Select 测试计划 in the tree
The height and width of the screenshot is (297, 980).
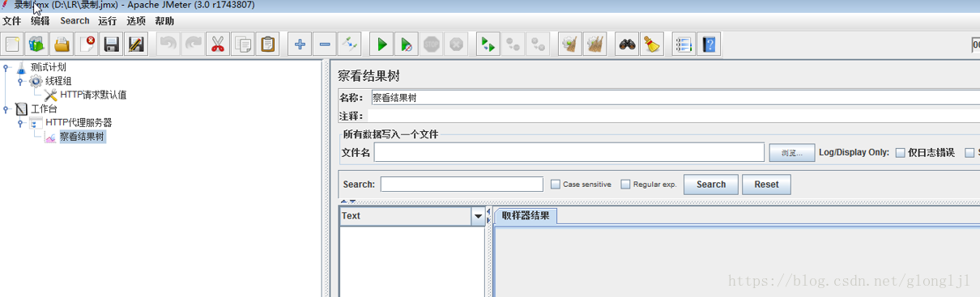(49, 67)
